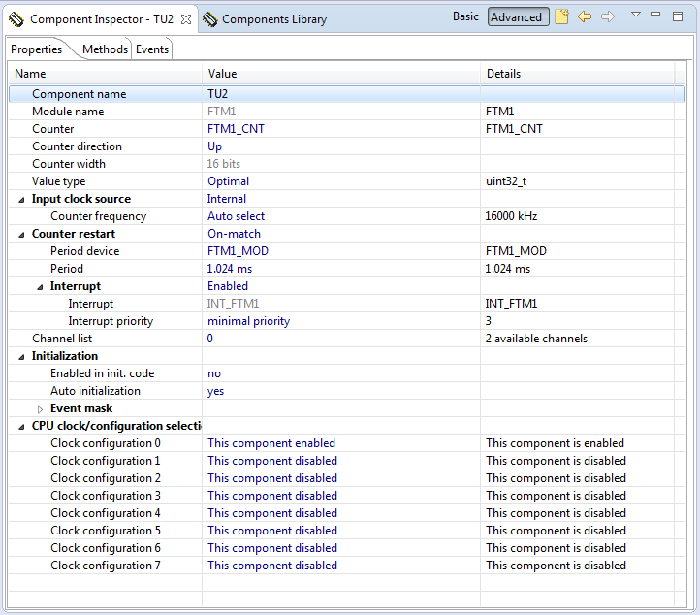Click the grey forward arrow icon
The image size is (700, 615).
click(608, 17)
